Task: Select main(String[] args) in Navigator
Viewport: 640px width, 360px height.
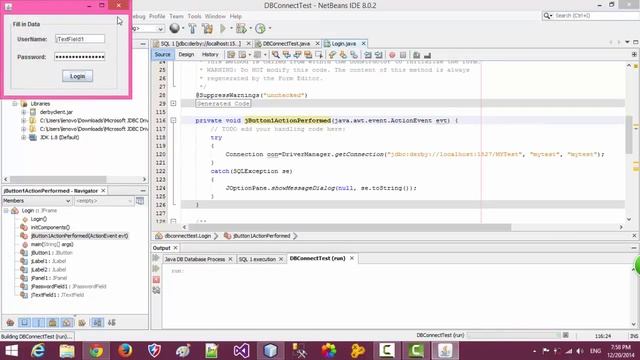Action: [52, 244]
